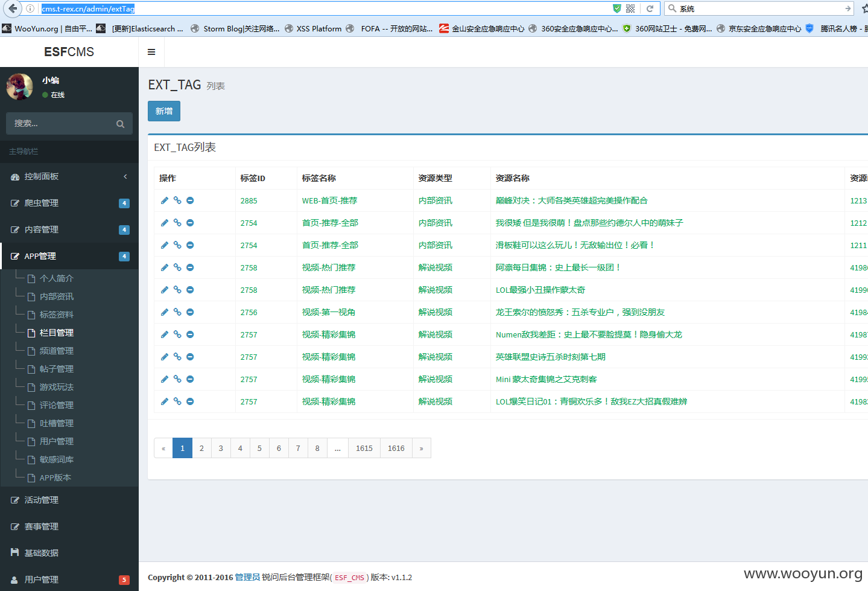Image resolution: width=868 pixels, height=591 pixels.
Task: Click the browser URL address bar
Action: 325,8
